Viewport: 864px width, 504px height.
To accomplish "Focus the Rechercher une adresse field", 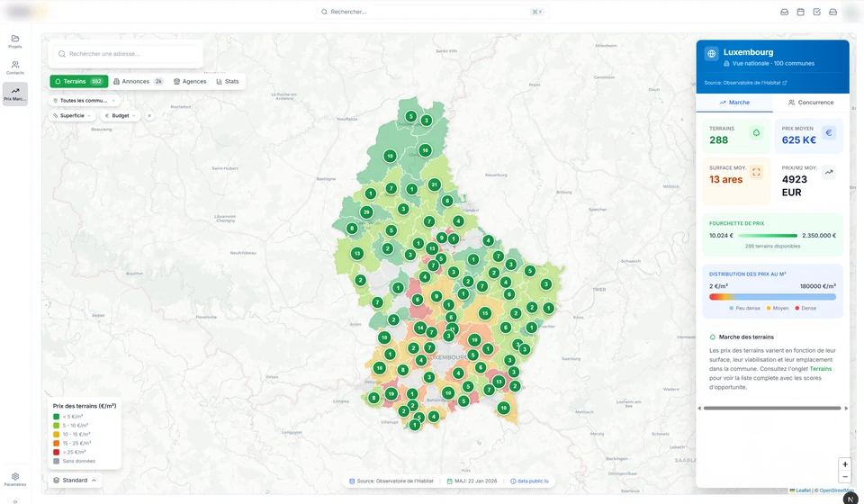I will [126, 54].
